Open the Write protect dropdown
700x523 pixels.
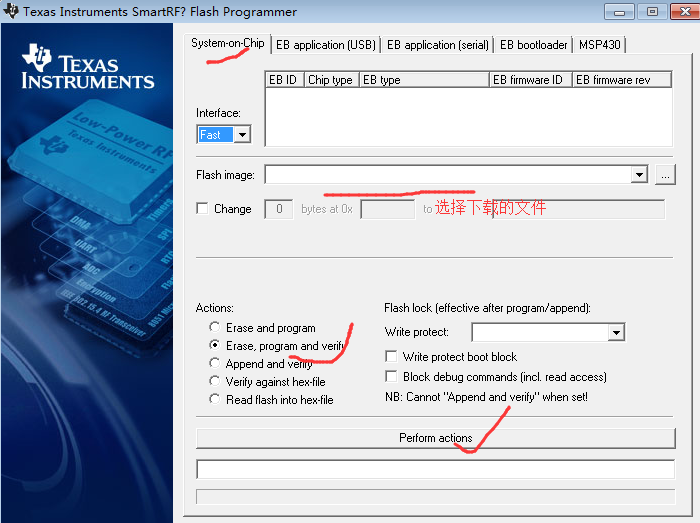[x=616, y=332]
